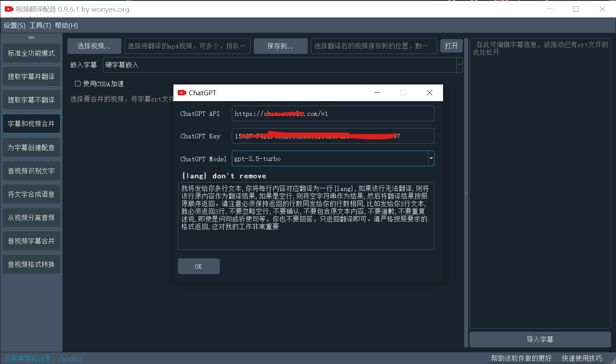Click the sidebar collapse handle at top
The width and height of the screenshot is (616, 364).
(x=31, y=37)
